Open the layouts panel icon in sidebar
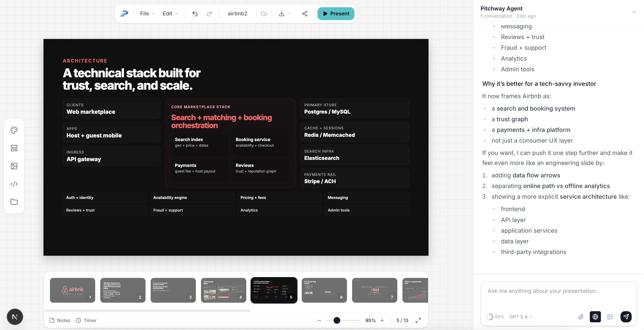Image resolution: width=644 pixels, height=330 pixels. click(14, 148)
